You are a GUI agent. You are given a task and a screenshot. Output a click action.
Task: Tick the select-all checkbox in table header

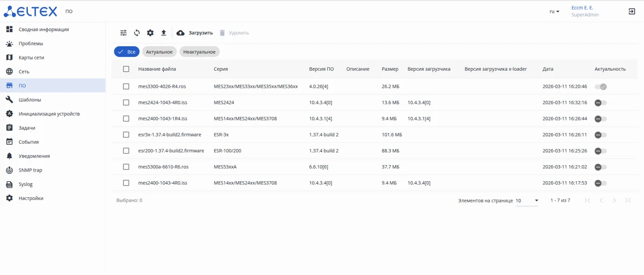click(x=126, y=69)
